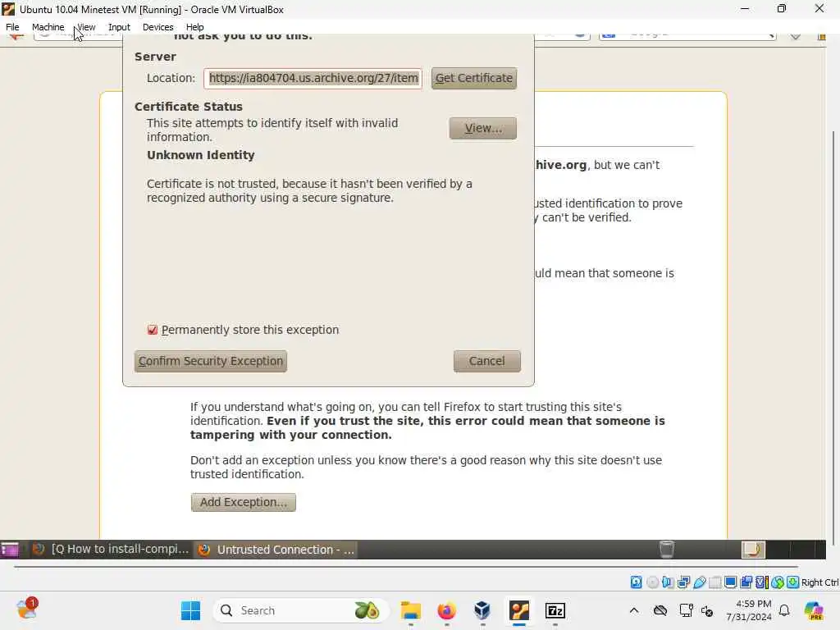Open the Input menu
The height and width of the screenshot is (630, 840).
point(119,27)
